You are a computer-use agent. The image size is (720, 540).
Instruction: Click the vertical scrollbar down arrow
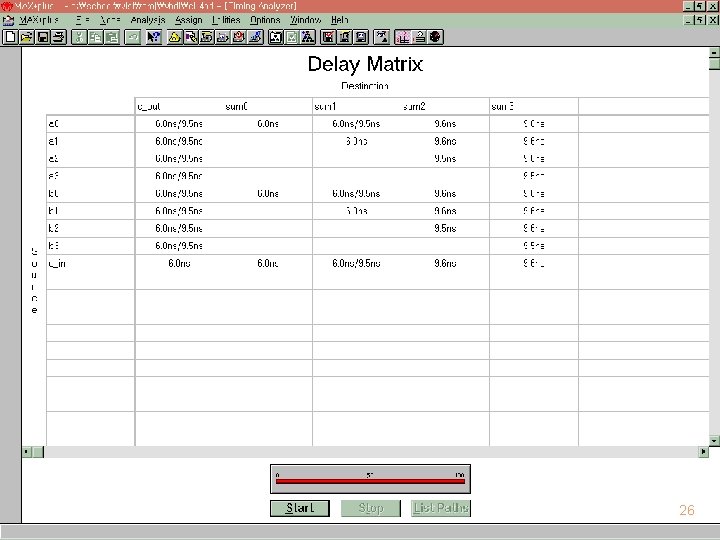click(714, 441)
